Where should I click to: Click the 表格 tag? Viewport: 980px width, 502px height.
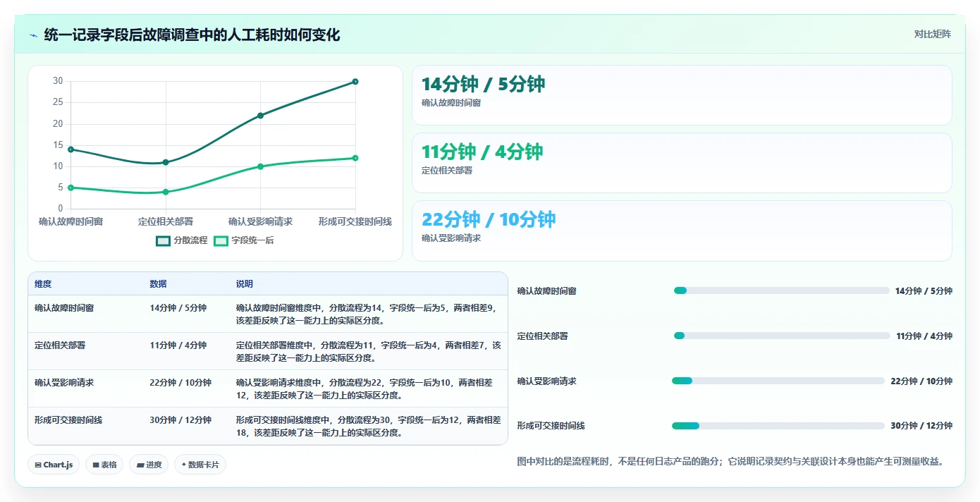click(104, 465)
